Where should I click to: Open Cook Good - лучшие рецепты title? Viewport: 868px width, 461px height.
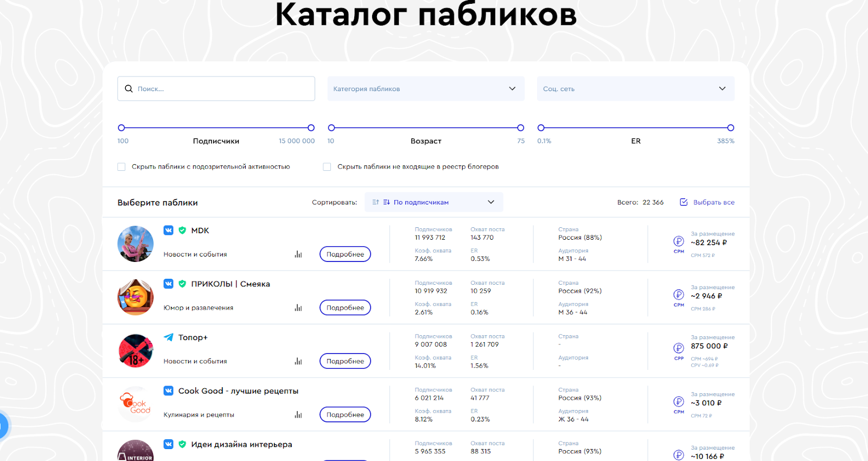coord(238,391)
